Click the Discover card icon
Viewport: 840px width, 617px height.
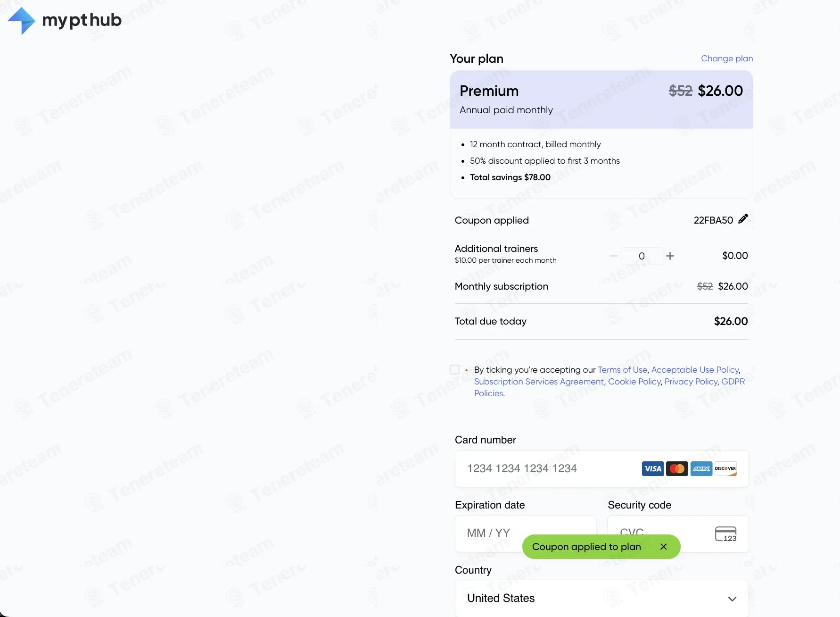coord(725,468)
